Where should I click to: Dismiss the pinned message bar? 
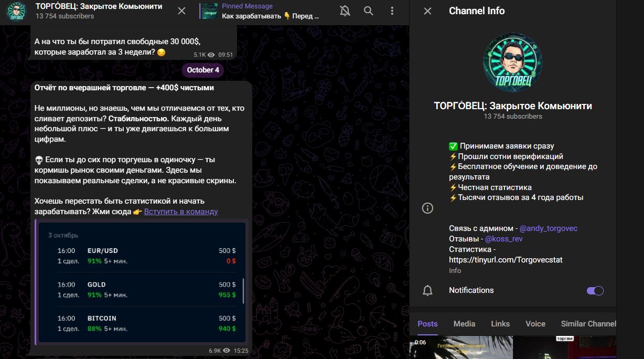coord(181,11)
